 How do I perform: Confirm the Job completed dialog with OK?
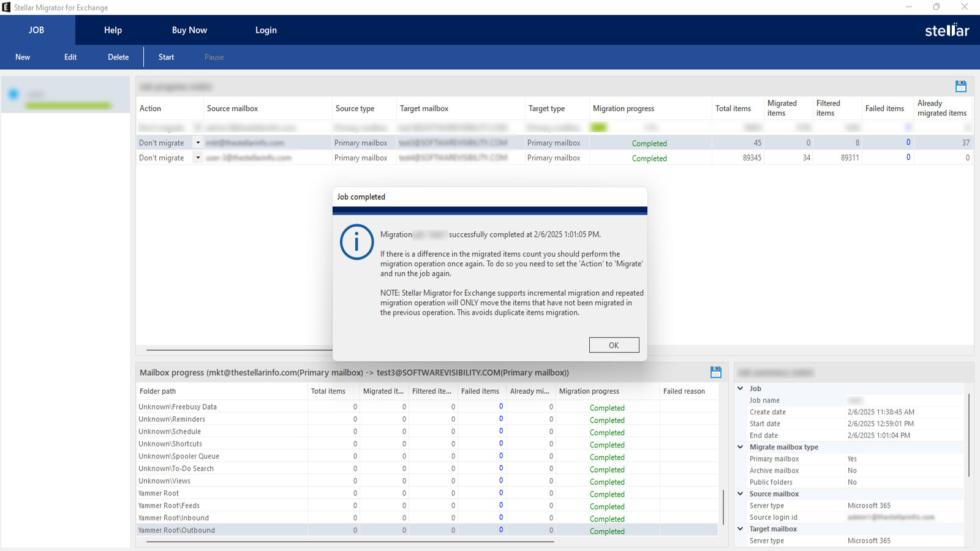click(614, 345)
